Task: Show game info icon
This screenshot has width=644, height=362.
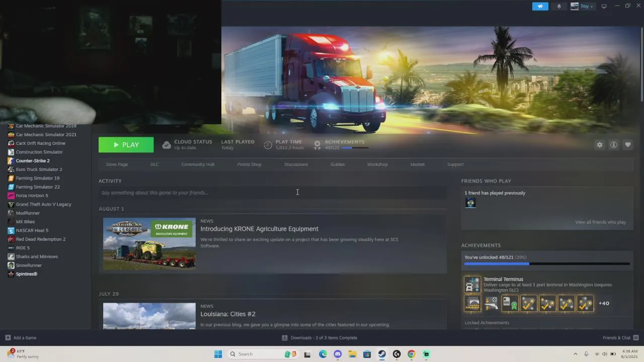Action: pyautogui.click(x=614, y=145)
